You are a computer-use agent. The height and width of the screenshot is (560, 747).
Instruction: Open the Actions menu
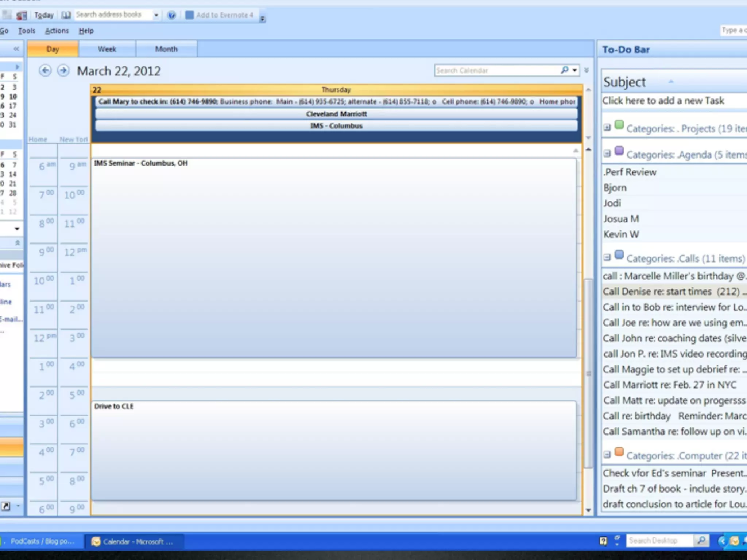point(57,31)
